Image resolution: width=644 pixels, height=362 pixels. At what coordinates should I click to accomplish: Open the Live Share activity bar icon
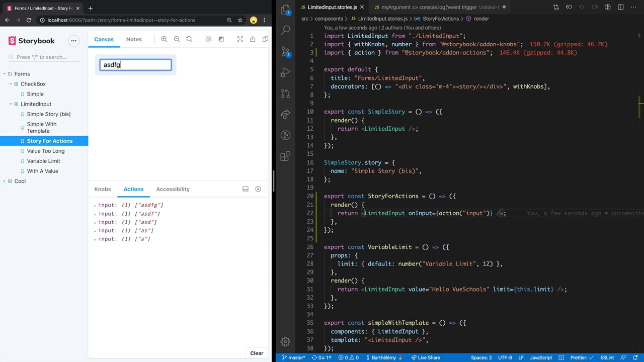coord(285,114)
